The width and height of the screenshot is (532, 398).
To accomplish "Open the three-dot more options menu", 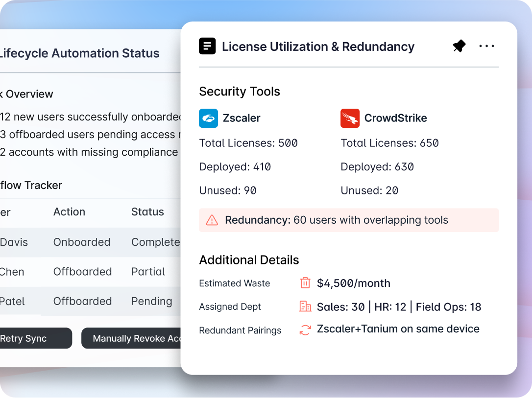I will [486, 47].
